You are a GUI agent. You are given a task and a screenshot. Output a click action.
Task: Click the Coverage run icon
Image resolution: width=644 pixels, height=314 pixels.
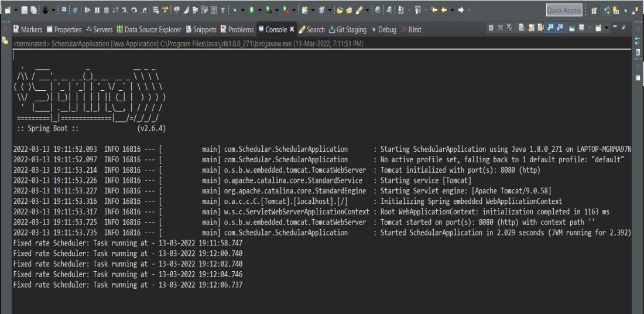[268, 10]
